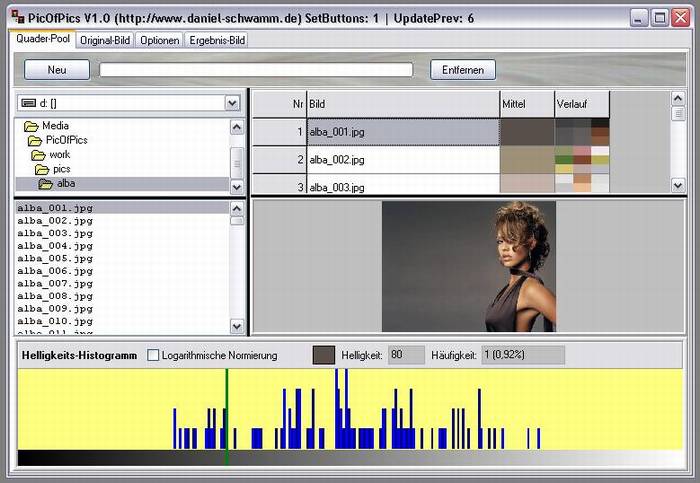This screenshot has width=700, height=483.
Task: Click the Helligkeit value field showing 80
Action: (406, 355)
